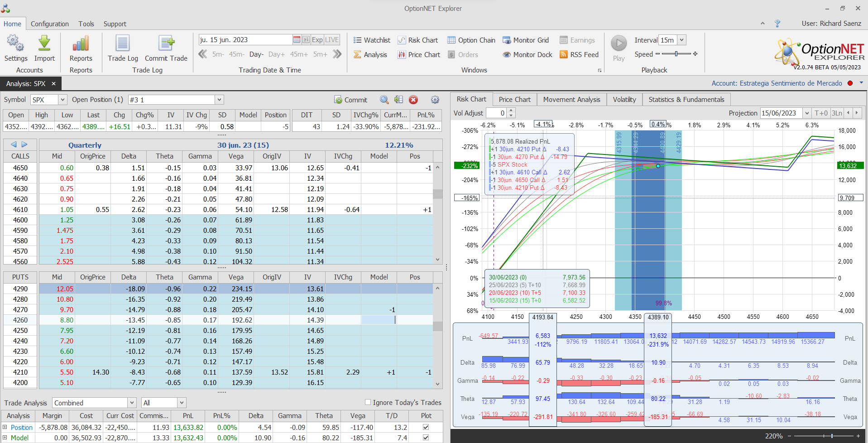Viewport: 868px width, 443px height.
Task: Open the Interval 15m dropdown
Action: point(682,40)
